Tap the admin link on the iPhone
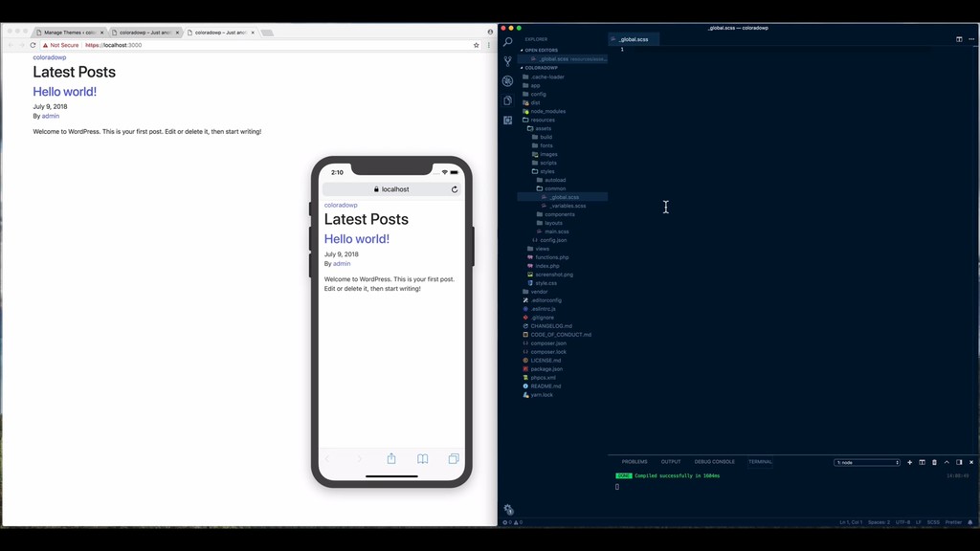980x551 pixels. pyautogui.click(x=342, y=264)
